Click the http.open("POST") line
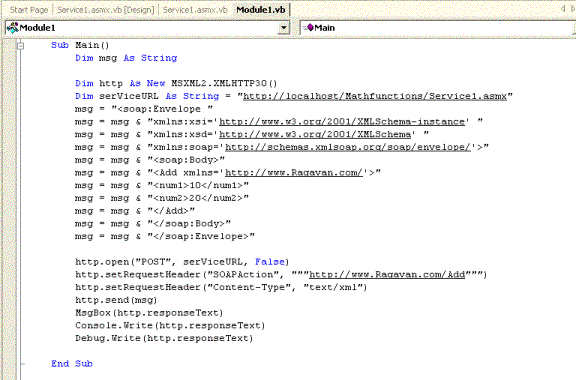Viewport: 576px width, 380px height. point(182,262)
